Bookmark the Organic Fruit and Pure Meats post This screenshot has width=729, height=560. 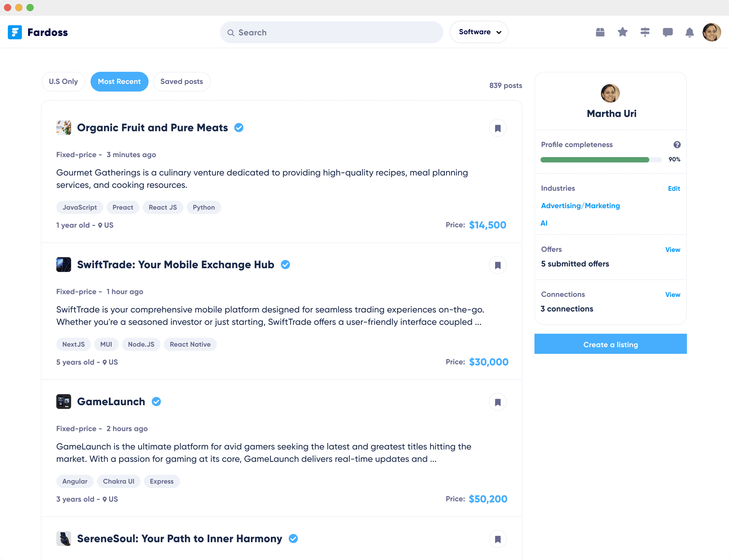[x=498, y=128]
